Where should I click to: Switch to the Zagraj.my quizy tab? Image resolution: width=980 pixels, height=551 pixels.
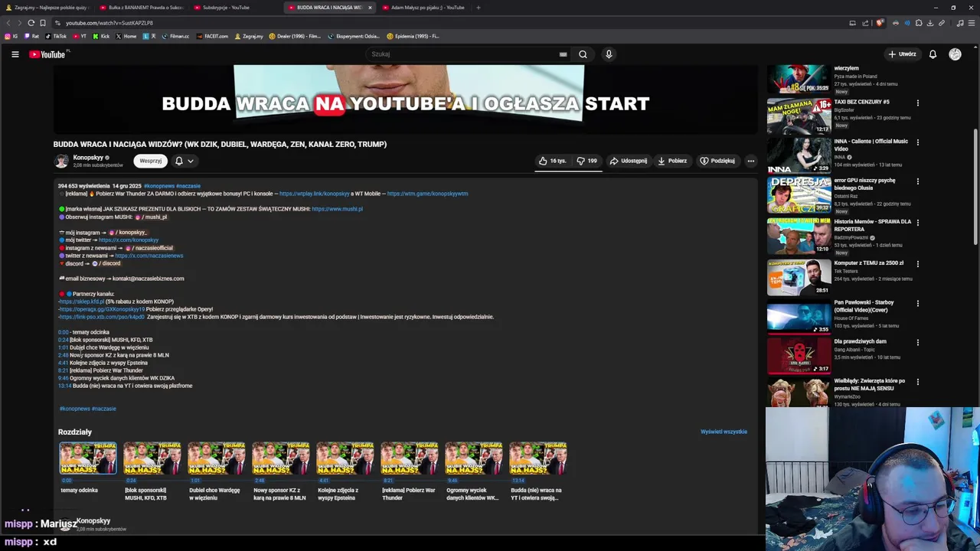point(47,8)
